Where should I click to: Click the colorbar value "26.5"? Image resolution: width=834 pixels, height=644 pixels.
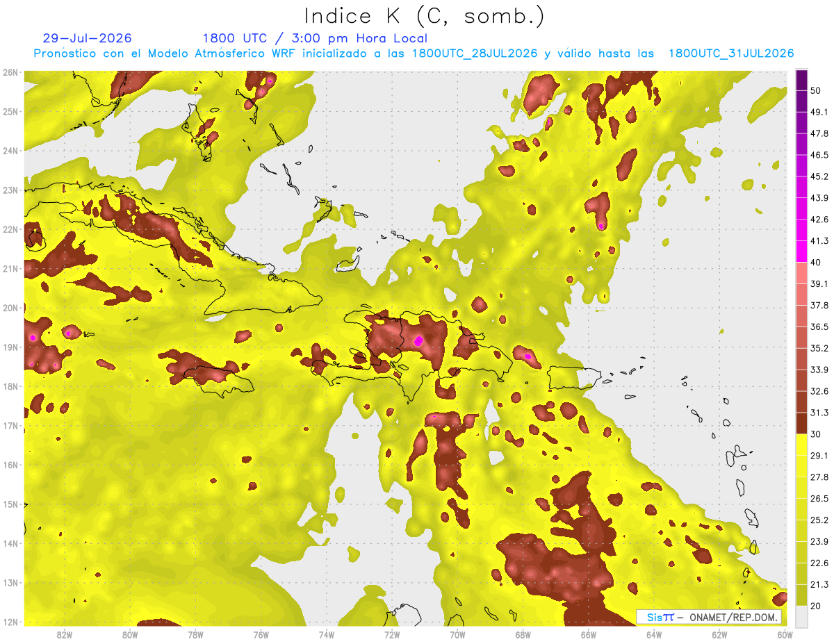tap(819, 499)
